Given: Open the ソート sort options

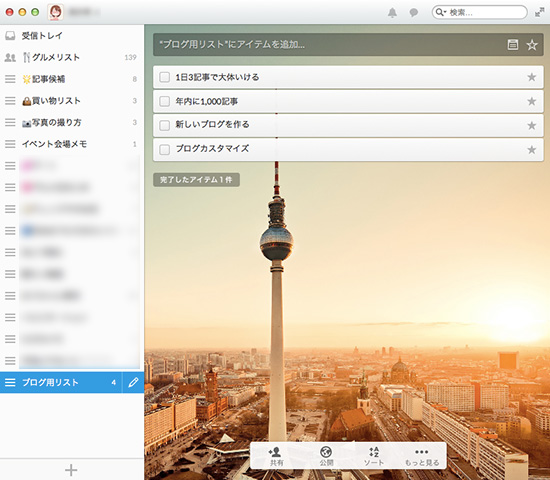Looking at the screenshot, I should point(374,456).
